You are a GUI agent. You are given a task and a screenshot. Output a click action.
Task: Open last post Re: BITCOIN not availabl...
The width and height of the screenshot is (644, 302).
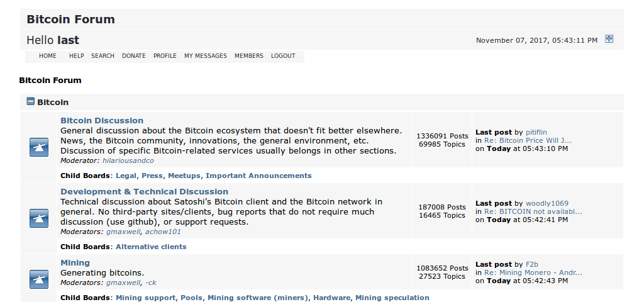(x=533, y=211)
